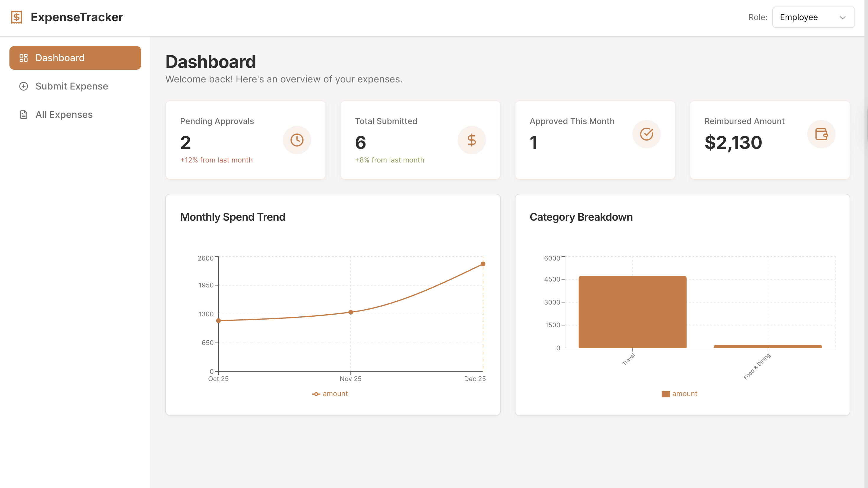Click the Dashboard sidebar navigation item
The height and width of the screenshot is (488, 868).
pyautogui.click(x=60, y=58)
